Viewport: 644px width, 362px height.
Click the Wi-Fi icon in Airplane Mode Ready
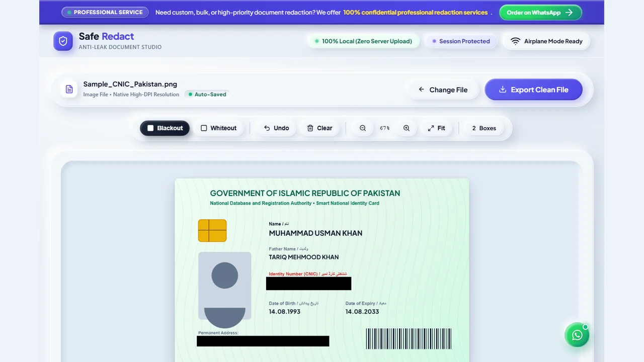click(515, 41)
